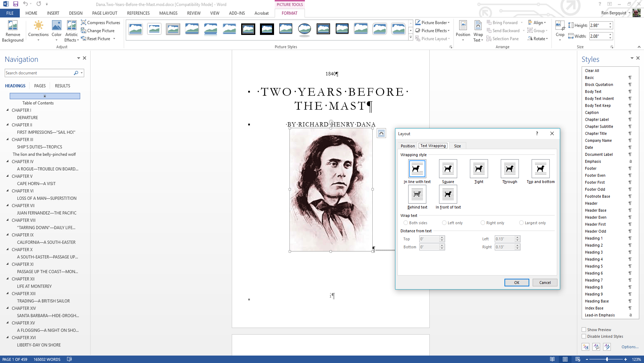Select the Both sides radio button

[406, 223]
